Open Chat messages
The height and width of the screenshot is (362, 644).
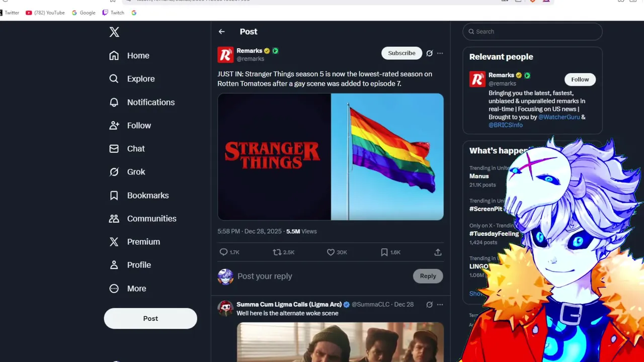127,149
